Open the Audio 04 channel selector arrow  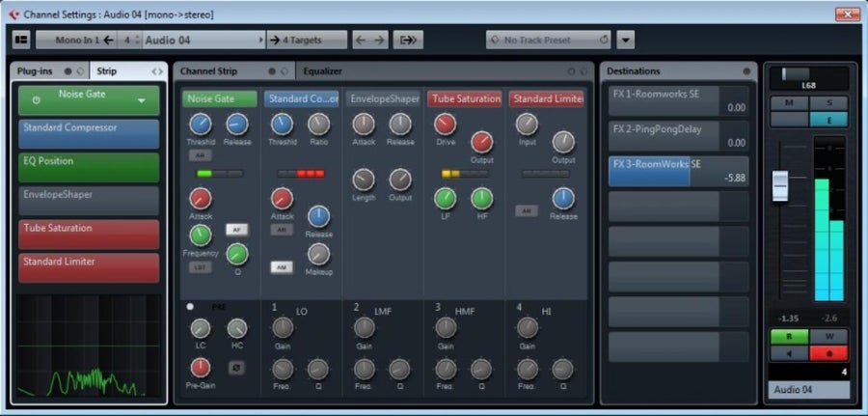(261, 40)
